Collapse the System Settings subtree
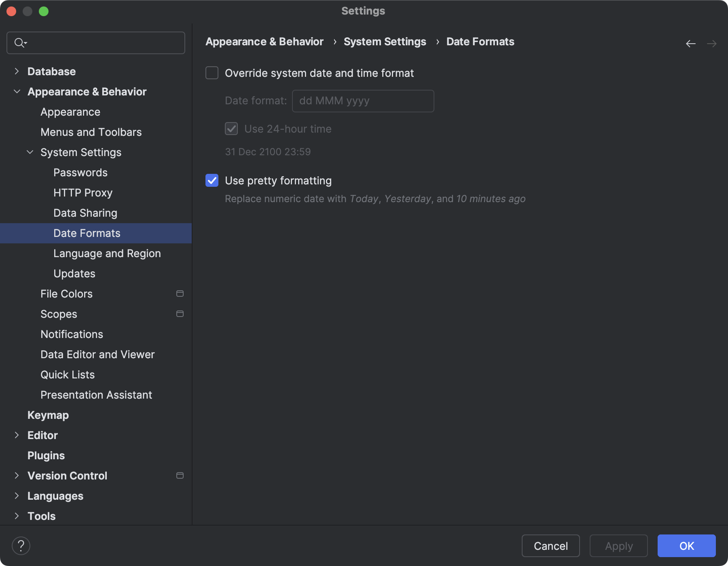The image size is (728, 566). [x=30, y=152]
